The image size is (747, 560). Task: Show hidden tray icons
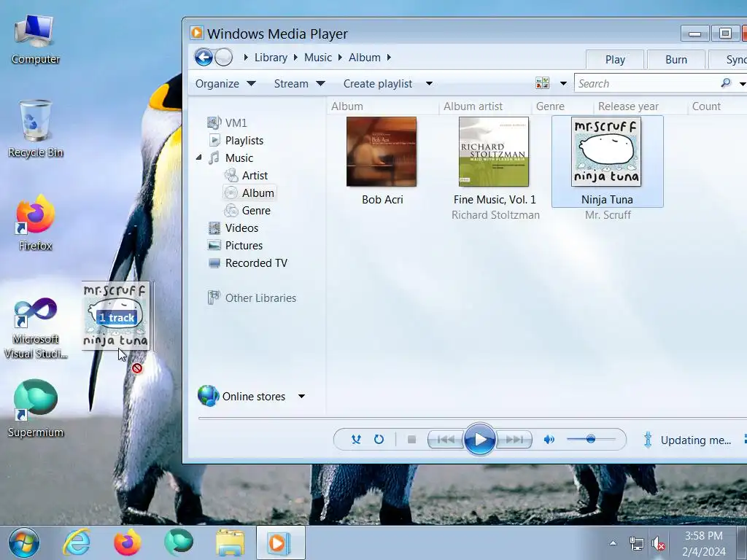(x=613, y=542)
